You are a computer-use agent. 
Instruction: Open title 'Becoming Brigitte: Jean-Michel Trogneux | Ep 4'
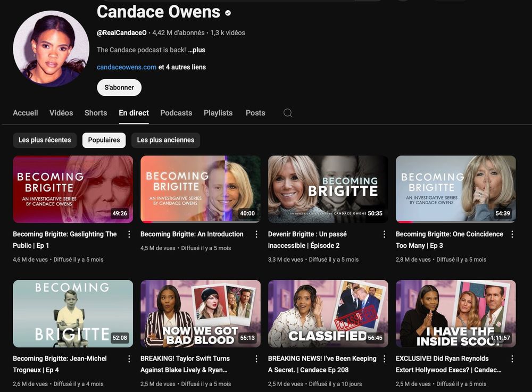(x=60, y=364)
